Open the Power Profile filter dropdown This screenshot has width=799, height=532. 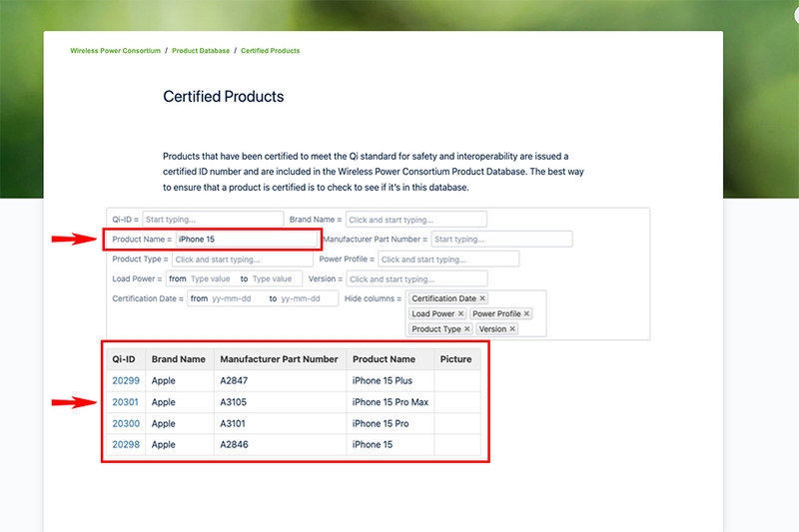click(448, 260)
